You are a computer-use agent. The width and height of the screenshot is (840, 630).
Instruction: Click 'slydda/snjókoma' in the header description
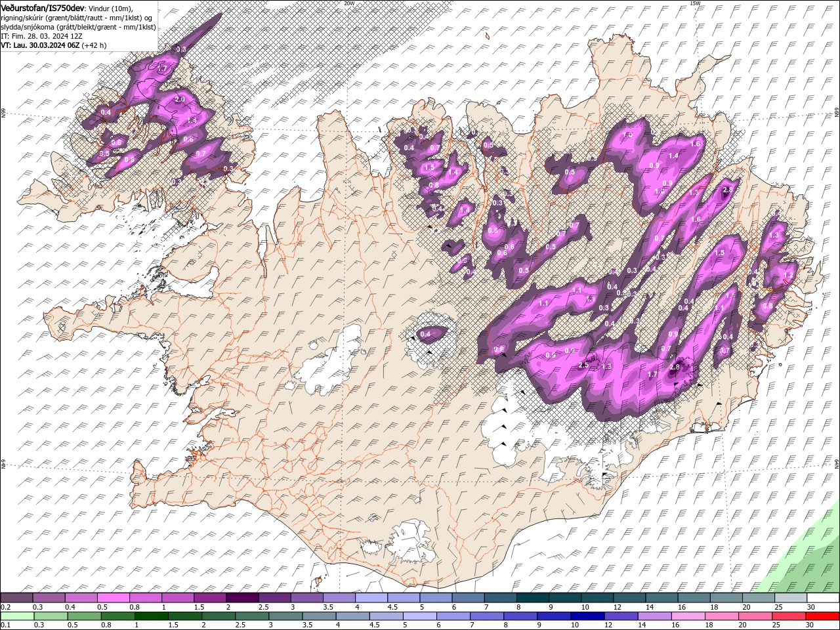tap(27, 27)
